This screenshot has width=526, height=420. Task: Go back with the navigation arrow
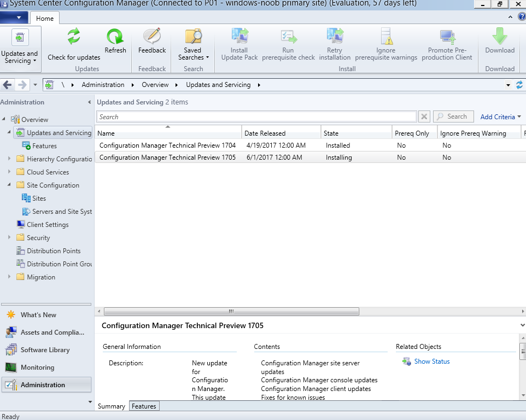7,85
